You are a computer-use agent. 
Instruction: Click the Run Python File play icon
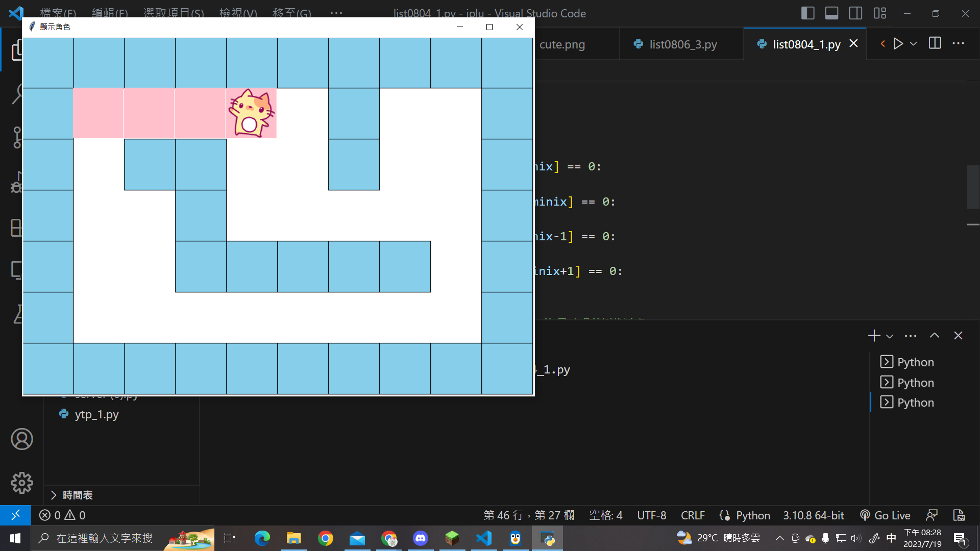click(898, 44)
